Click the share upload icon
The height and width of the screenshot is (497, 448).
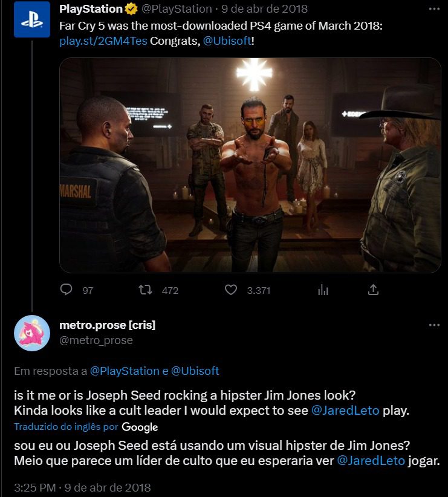(x=374, y=290)
